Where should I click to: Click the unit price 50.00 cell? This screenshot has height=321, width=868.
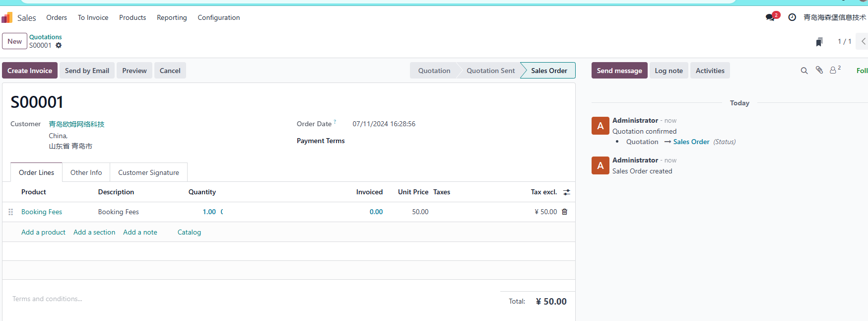point(420,212)
